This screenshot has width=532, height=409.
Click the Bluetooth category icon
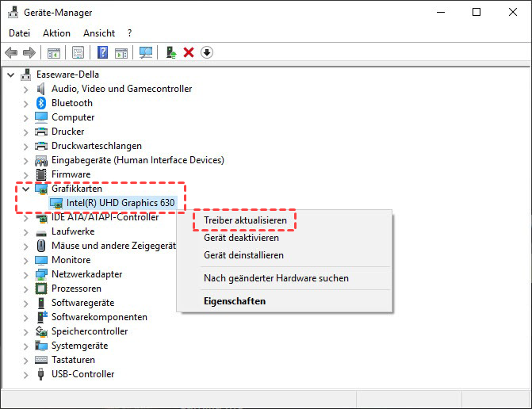[x=41, y=103]
